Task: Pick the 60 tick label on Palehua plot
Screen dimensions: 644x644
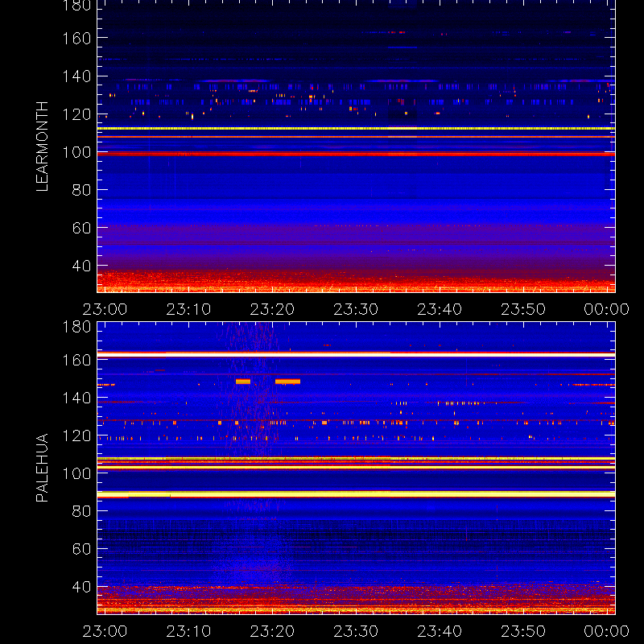Action: (x=81, y=549)
